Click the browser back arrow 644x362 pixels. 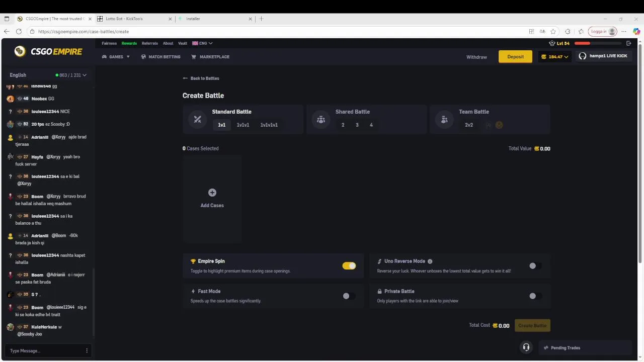[7, 31]
